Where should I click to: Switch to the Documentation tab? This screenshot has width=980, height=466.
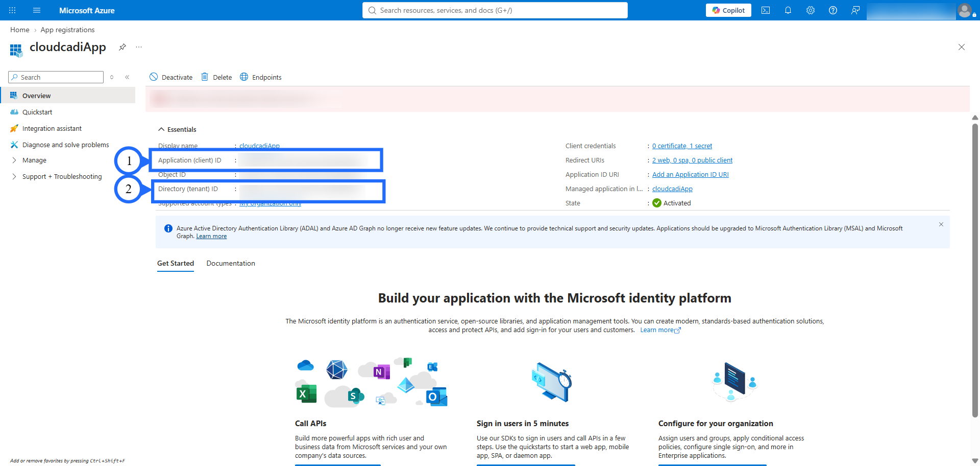click(231, 263)
